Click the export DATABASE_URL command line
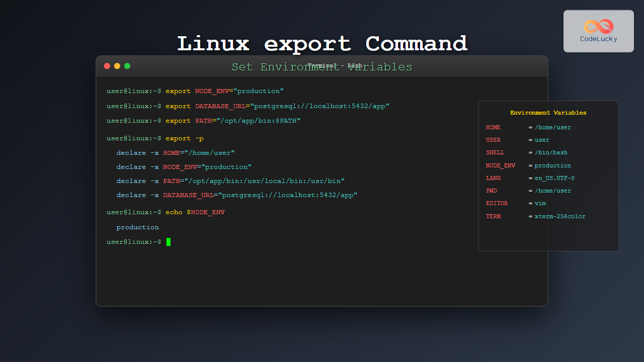 point(248,106)
